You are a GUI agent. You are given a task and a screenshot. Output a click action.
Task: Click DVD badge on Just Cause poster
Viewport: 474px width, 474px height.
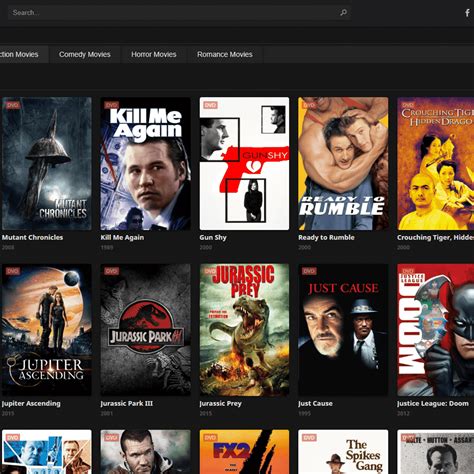point(309,271)
